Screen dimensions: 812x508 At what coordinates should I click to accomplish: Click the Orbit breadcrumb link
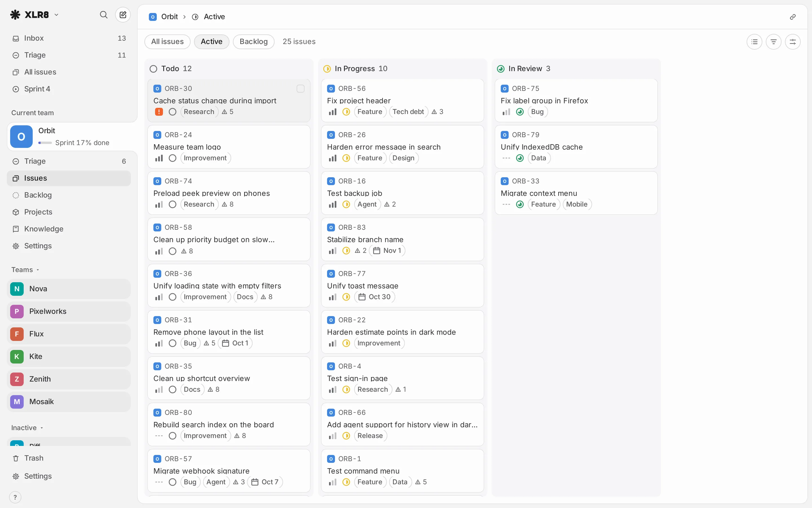click(x=164, y=17)
